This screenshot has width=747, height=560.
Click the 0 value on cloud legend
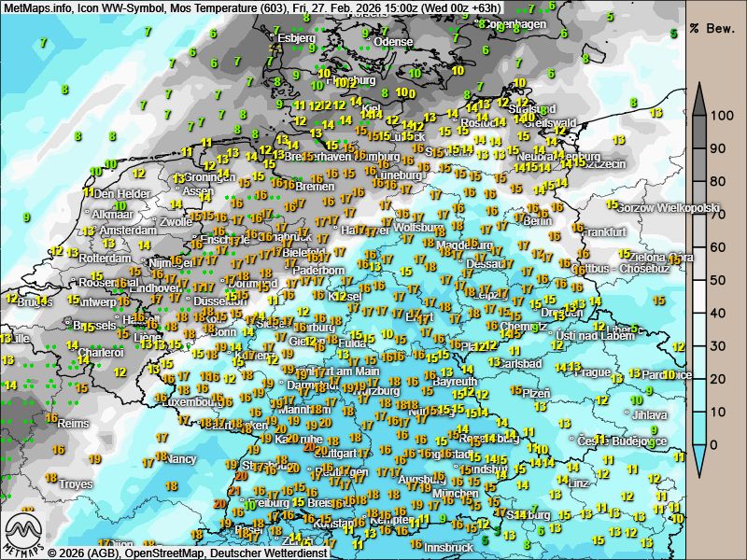(714, 445)
